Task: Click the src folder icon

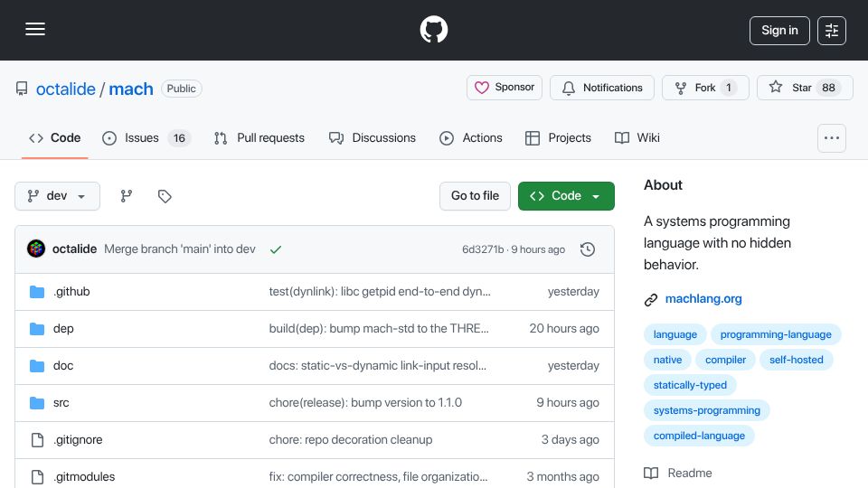Action: (37, 403)
